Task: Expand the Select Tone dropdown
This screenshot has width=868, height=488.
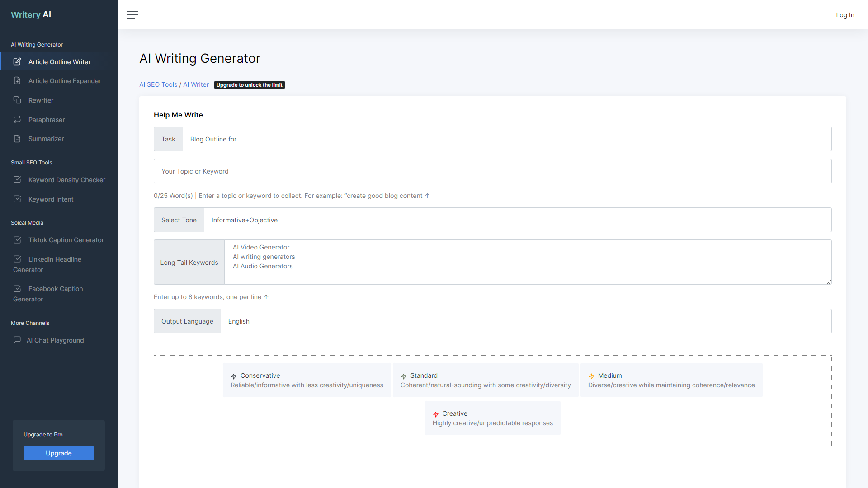Action: 517,220
